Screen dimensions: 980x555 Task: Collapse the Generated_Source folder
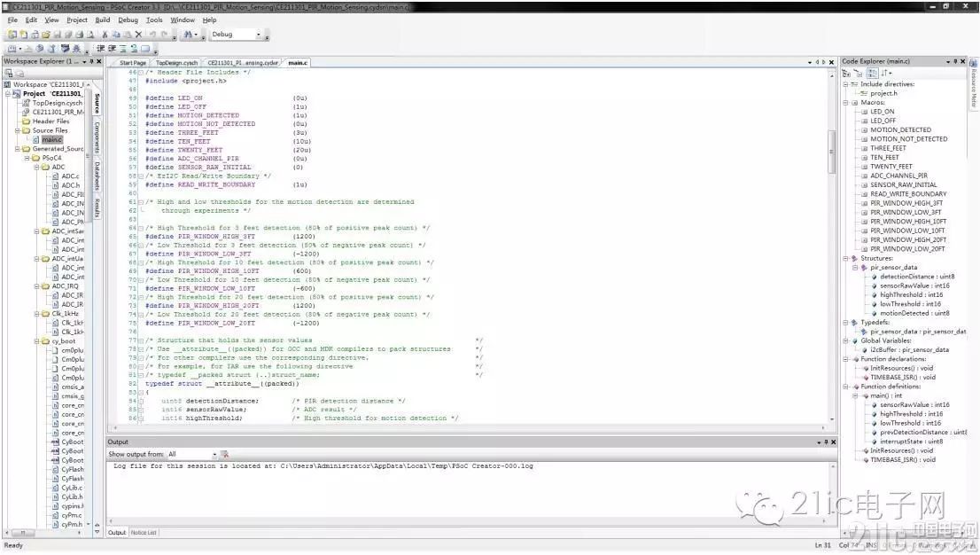(18, 149)
